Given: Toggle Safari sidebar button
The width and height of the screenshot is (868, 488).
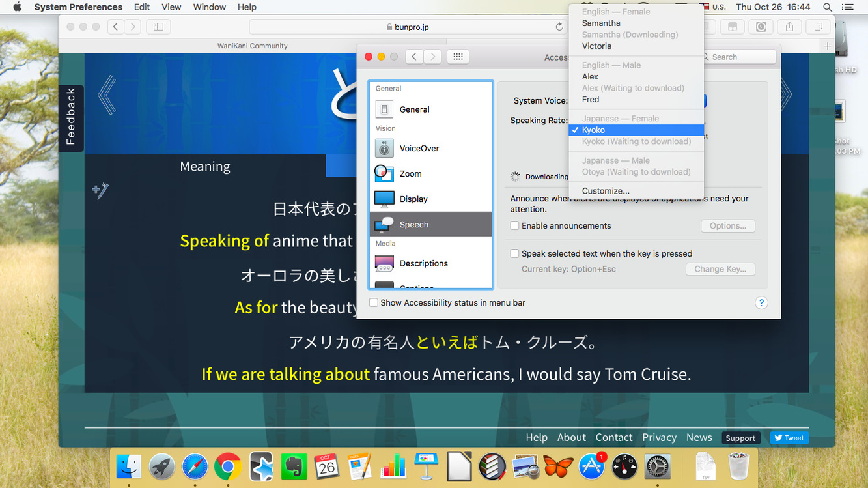Looking at the screenshot, I should 158,27.
